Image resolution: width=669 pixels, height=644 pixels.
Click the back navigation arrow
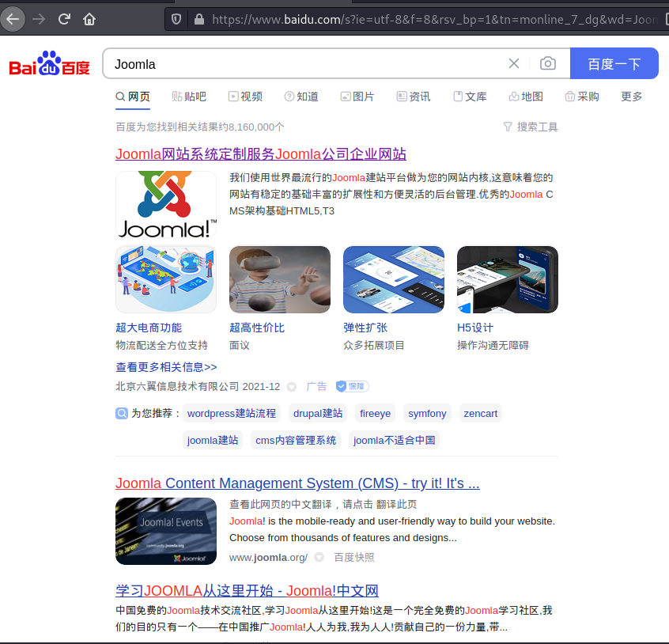(x=13, y=19)
